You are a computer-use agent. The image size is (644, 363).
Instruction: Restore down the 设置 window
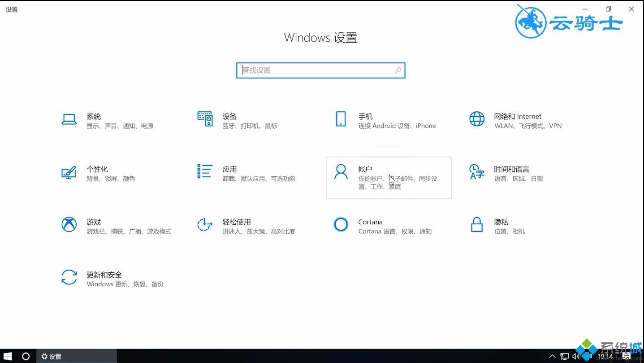point(608,9)
